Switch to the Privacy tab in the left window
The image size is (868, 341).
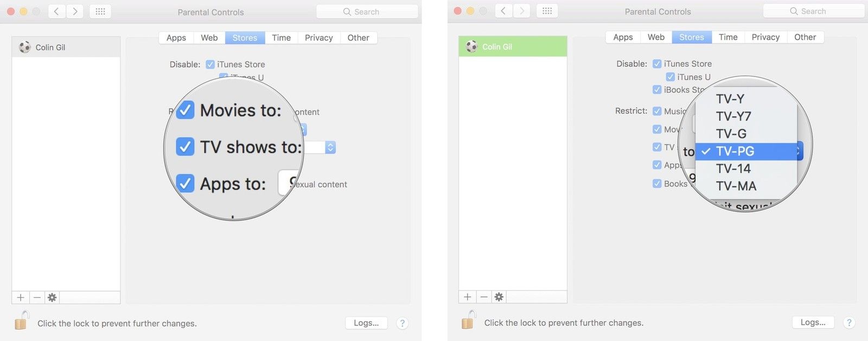tap(318, 38)
